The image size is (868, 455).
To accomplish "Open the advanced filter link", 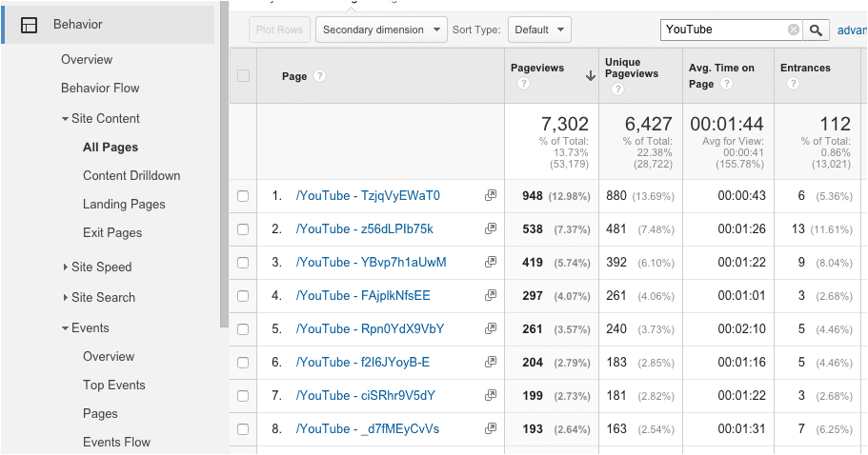I will 852,30.
